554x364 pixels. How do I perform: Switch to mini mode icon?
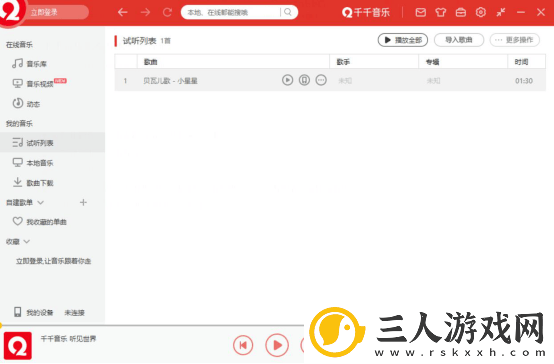click(501, 13)
